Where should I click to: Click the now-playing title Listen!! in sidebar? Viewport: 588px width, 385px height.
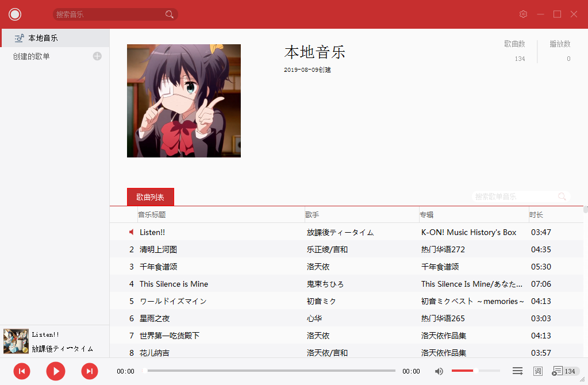pos(45,334)
